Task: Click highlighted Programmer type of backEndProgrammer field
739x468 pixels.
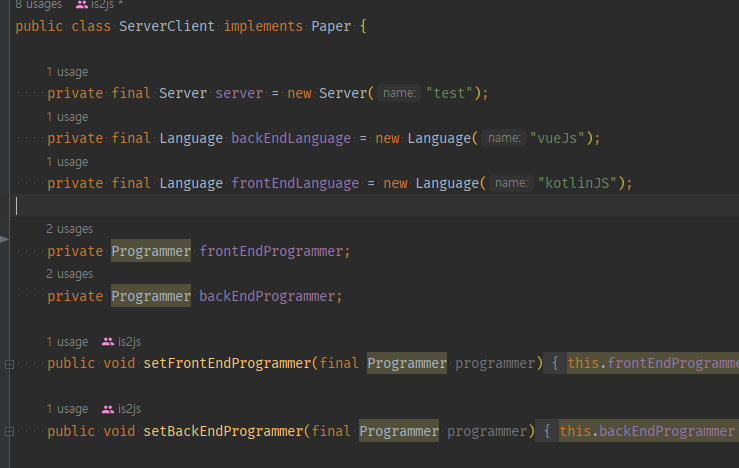Action: [x=151, y=296]
